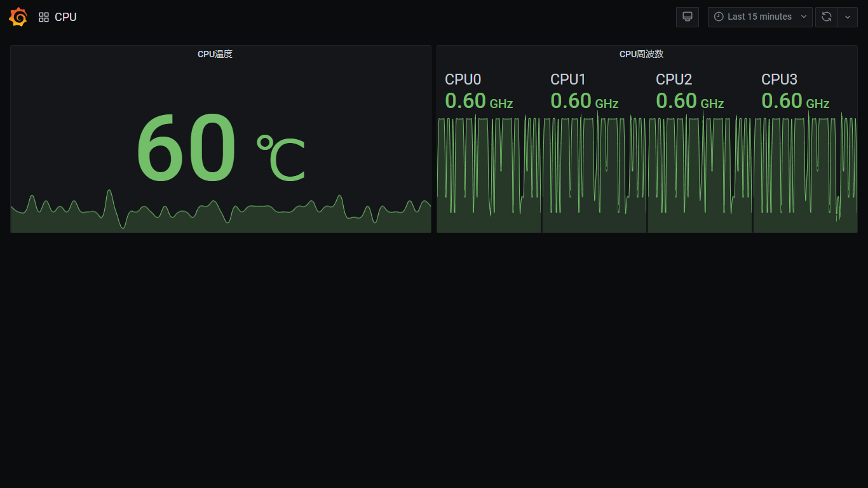
Task: Select the CPU3 stat label
Action: click(779, 79)
